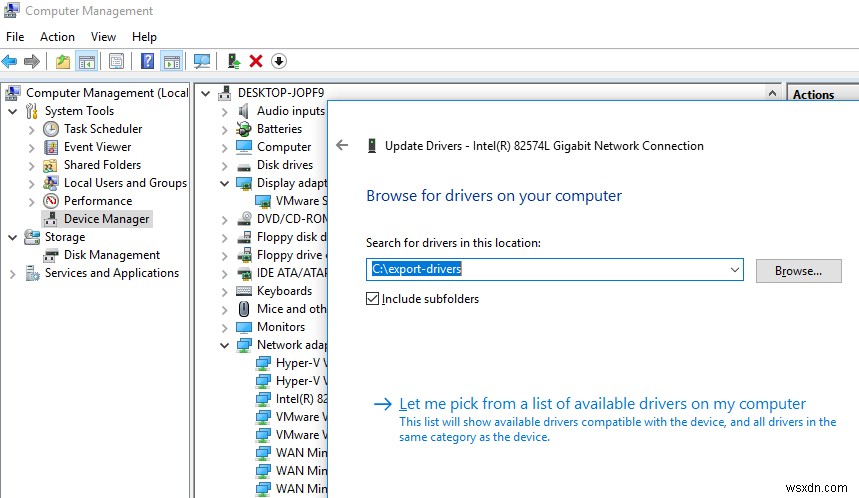859x498 pixels.
Task: Expand the Computer category
Action: pos(224,148)
